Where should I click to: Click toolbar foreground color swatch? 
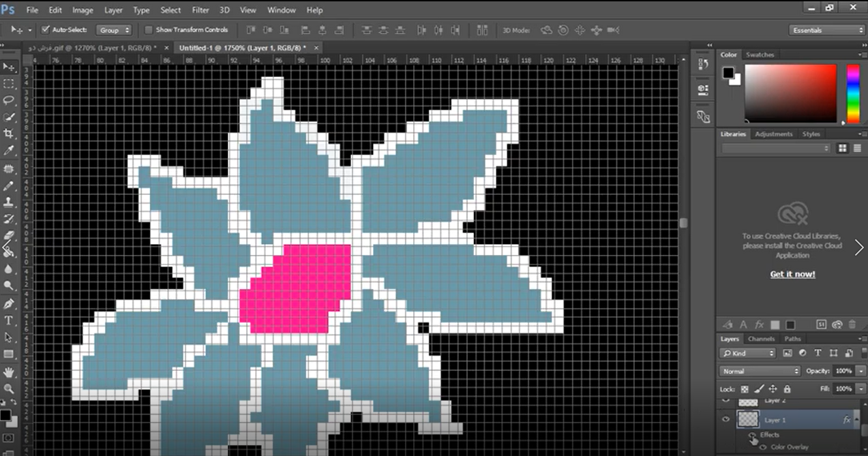6,415
